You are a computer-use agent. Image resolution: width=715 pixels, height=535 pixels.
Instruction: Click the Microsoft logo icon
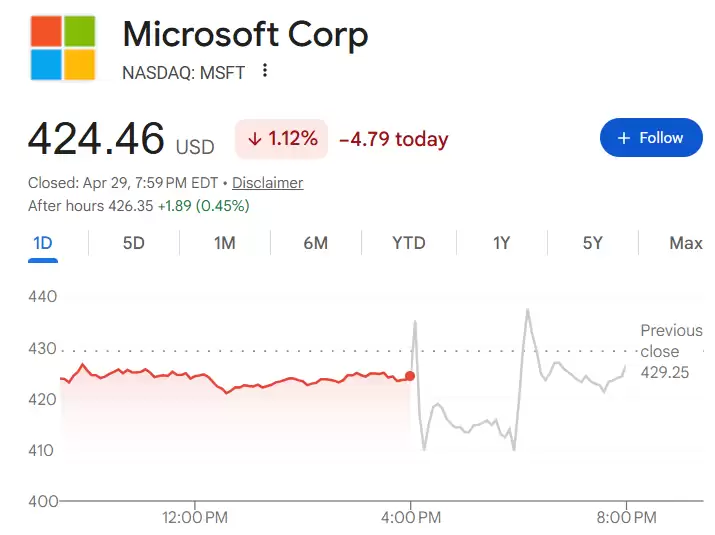pos(63,47)
